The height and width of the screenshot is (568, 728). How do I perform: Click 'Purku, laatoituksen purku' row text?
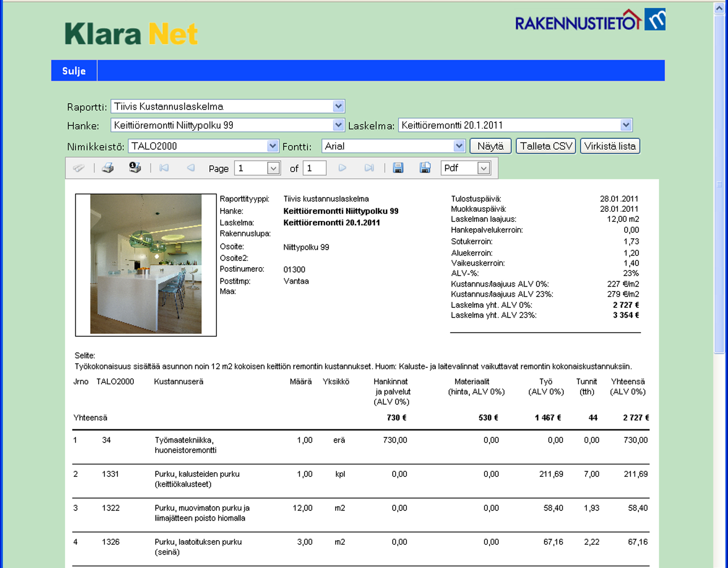tap(198, 542)
